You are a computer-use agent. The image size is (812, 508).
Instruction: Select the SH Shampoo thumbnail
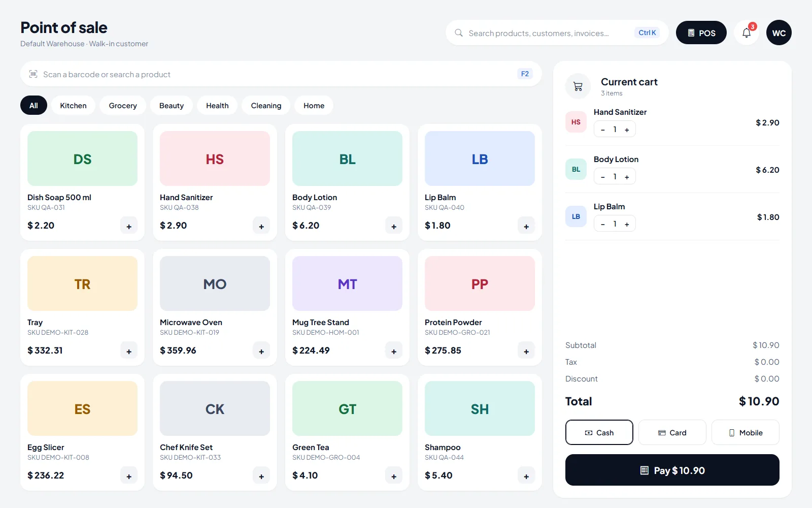(480, 408)
